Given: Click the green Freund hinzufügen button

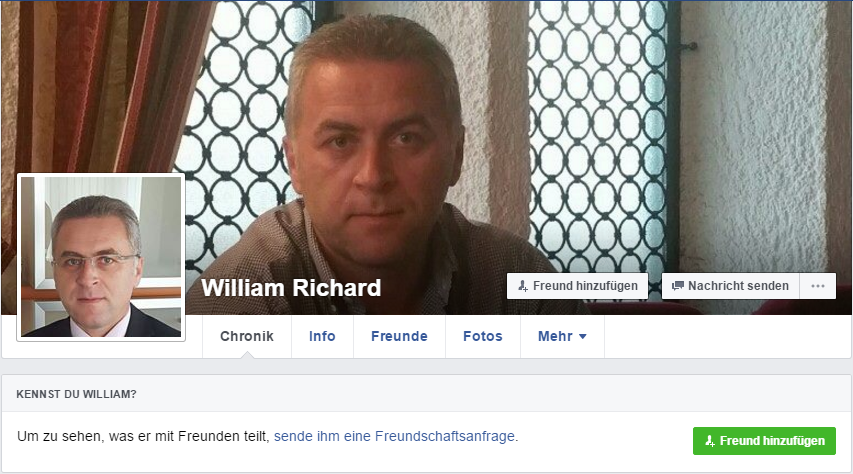Looking at the screenshot, I should pos(764,441).
